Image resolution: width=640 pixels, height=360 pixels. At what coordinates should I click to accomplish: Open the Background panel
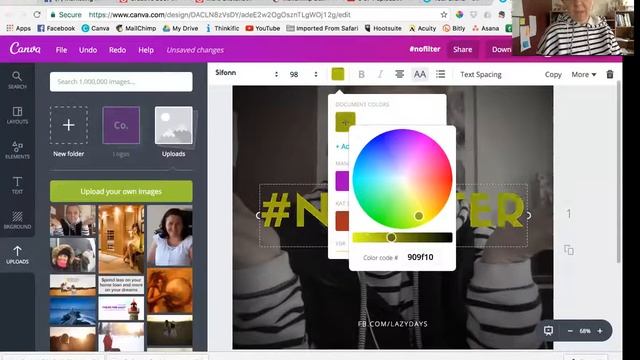click(x=17, y=220)
